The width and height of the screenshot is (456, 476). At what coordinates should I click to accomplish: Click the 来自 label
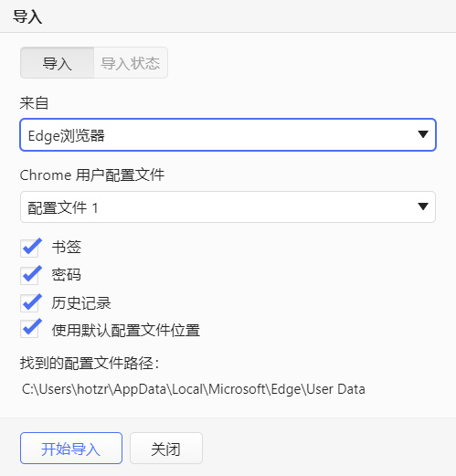(x=34, y=103)
